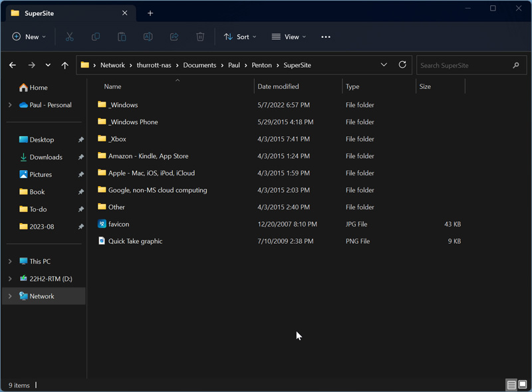This screenshot has width=532, height=392.
Task: Switch to details view layout in status bar
Action: 511,385
